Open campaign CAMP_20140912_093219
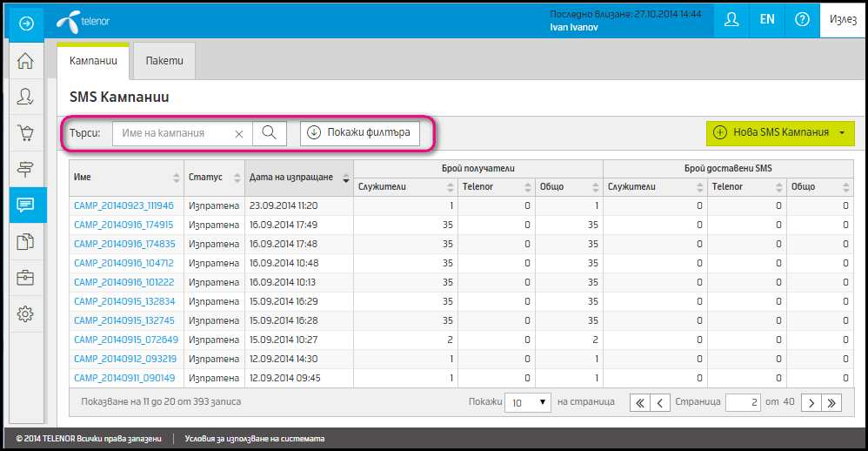Viewport: 868px width, 451px height. pyautogui.click(x=125, y=359)
